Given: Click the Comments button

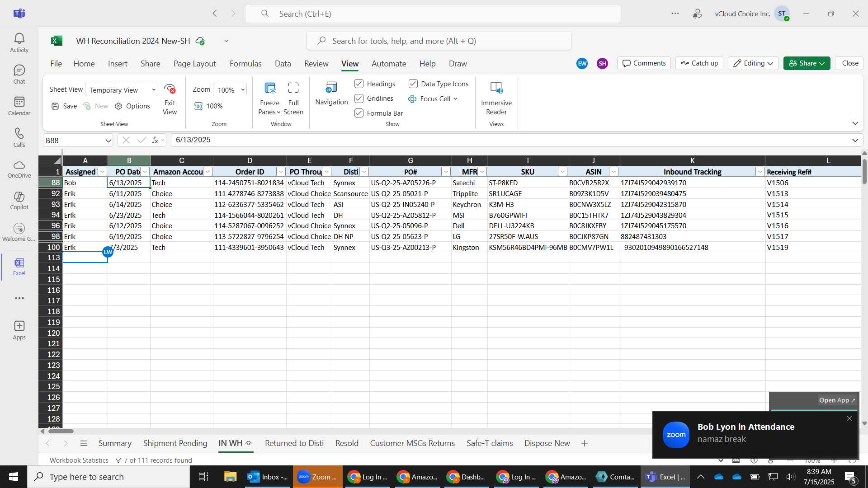Looking at the screenshot, I should coord(644,63).
